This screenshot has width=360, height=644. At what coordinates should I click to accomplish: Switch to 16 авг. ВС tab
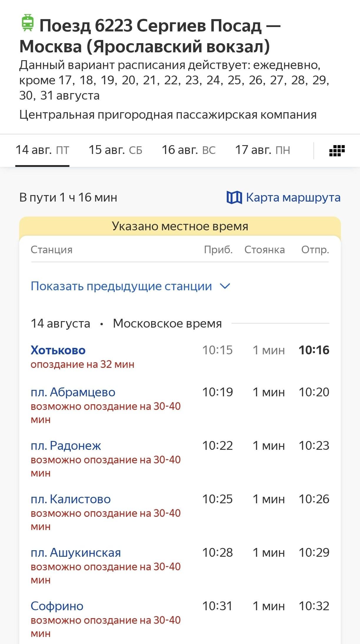(x=189, y=150)
